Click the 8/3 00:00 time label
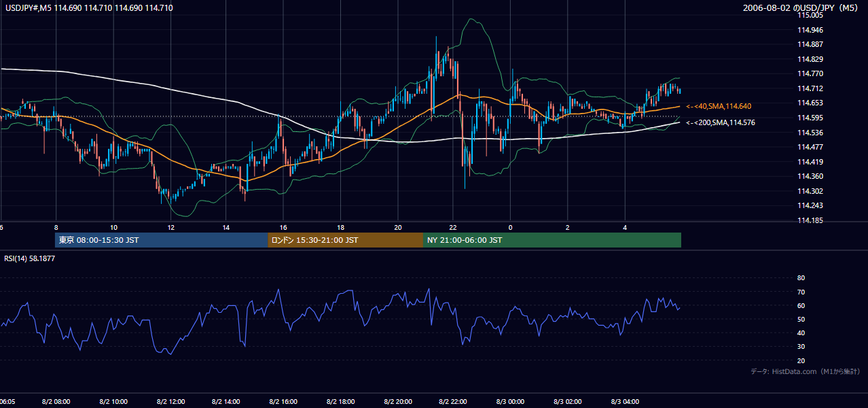This screenshot has height=408, width=868. pyautogui.click(x=511, y=402)
